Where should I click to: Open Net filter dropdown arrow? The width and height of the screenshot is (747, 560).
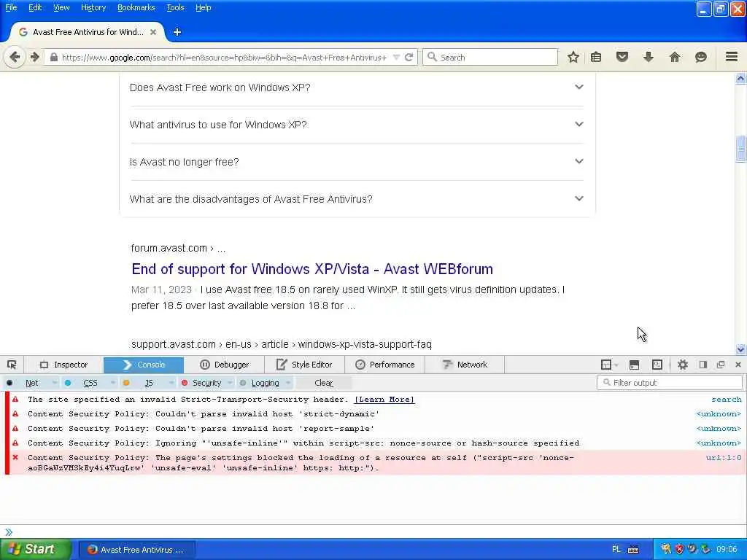click(54, 383)
